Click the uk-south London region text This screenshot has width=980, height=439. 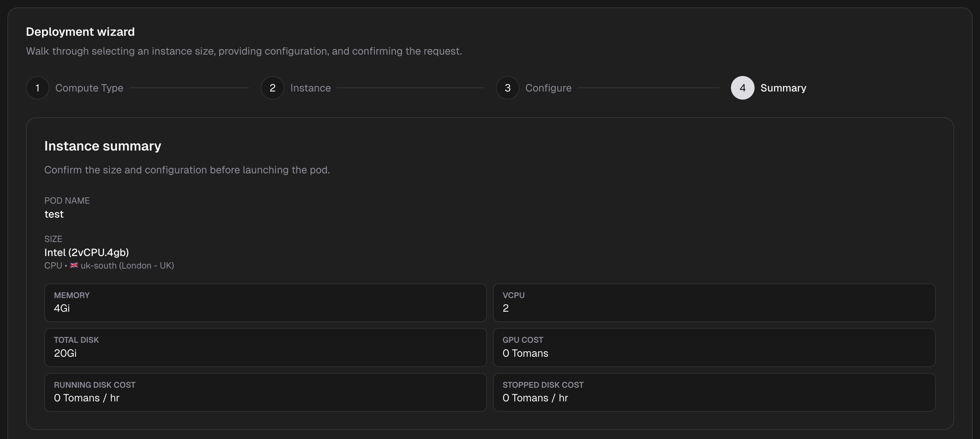click(x=127, y=266)
